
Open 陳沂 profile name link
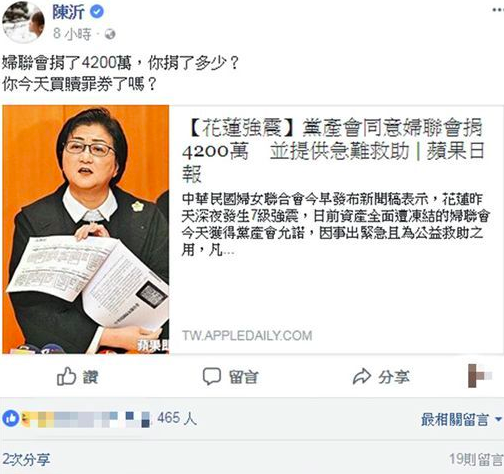coord(68,12)
